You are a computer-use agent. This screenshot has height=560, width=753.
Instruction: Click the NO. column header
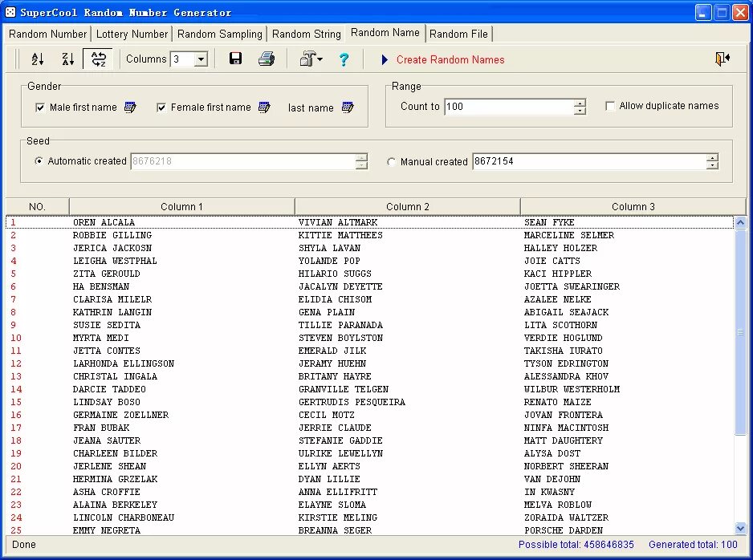coord(37,206)
